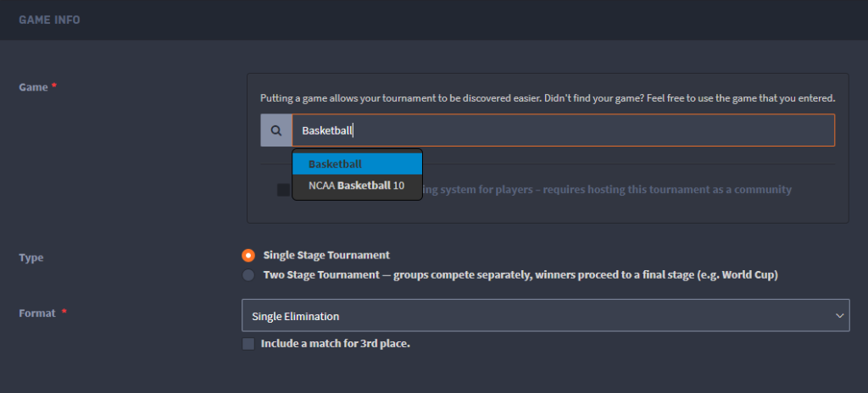868x393 pixels.
Task: Click the ranking system community text
Action: pos(607,190)
